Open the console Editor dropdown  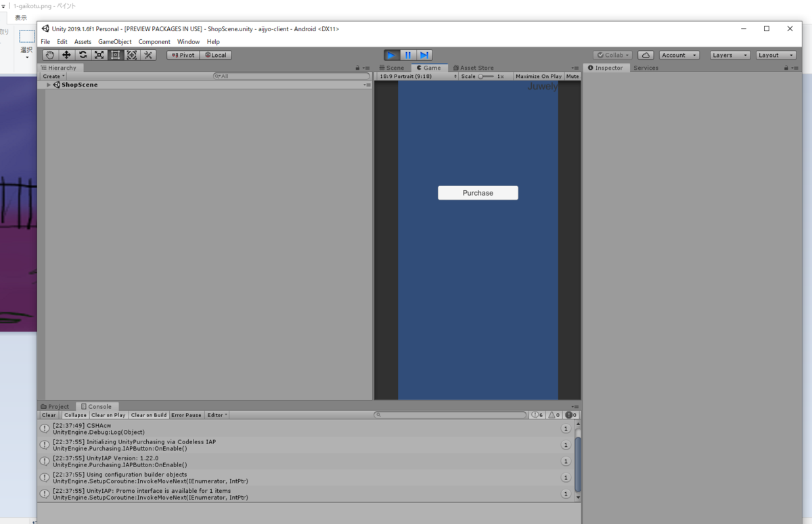click(x=217, y=415)
